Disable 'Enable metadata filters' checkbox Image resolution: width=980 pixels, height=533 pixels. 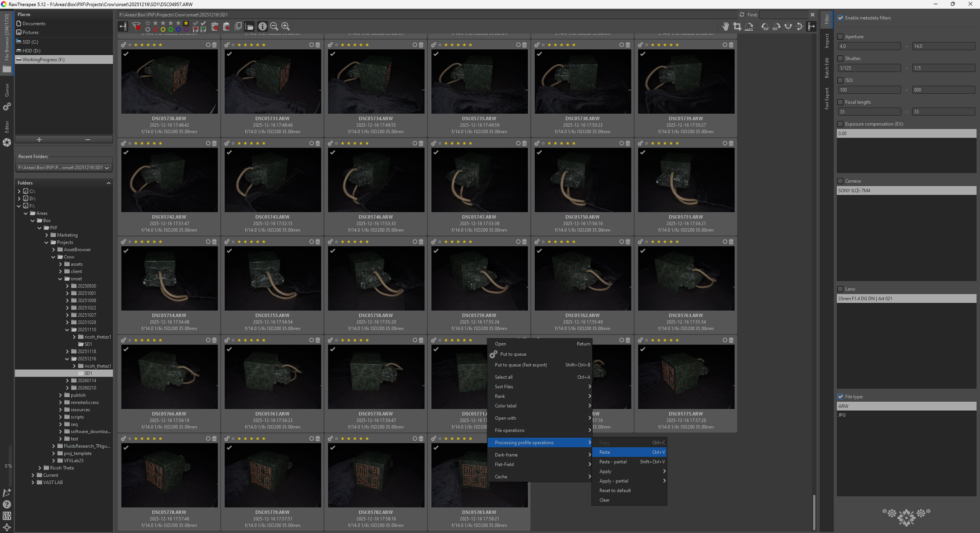click(840, 18)
